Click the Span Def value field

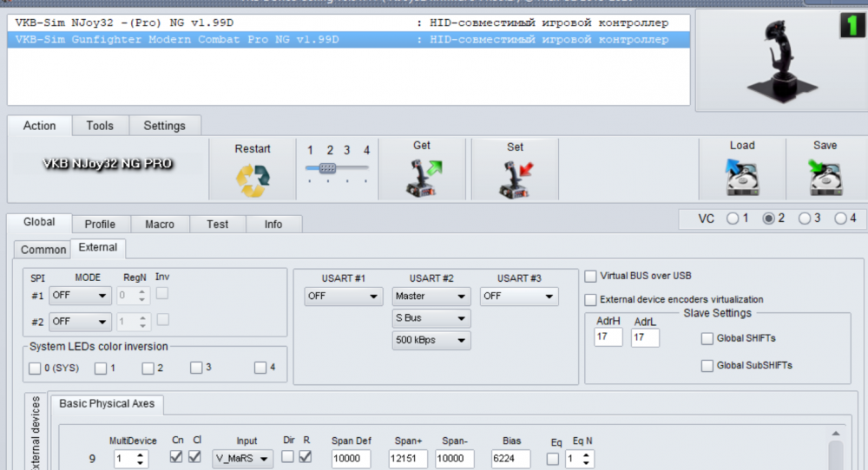351,459
